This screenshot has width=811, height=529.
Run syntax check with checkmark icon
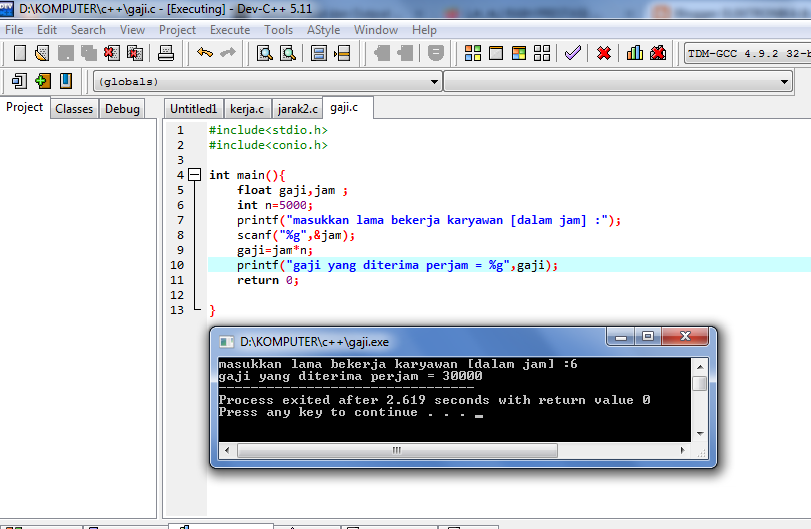(573, 53)
